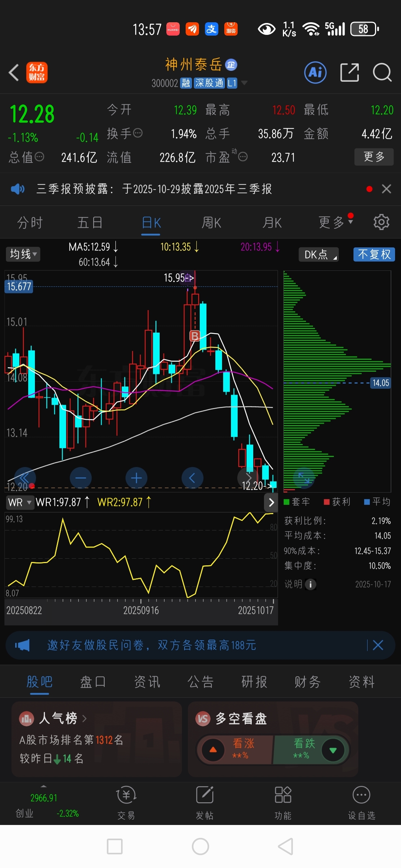Go back with the left arrow
Screen dimensions: 401x868
(14, 72)
